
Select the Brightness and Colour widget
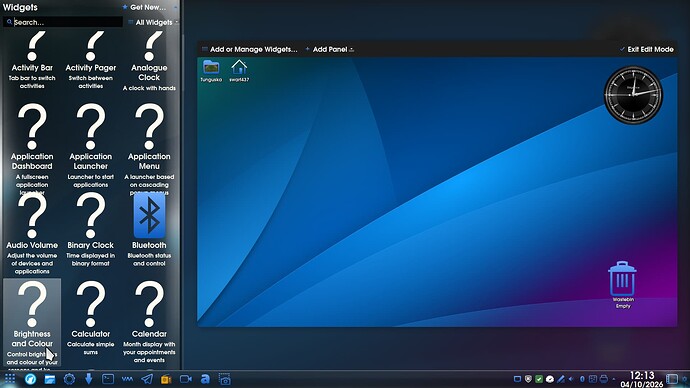coord(32,322)
